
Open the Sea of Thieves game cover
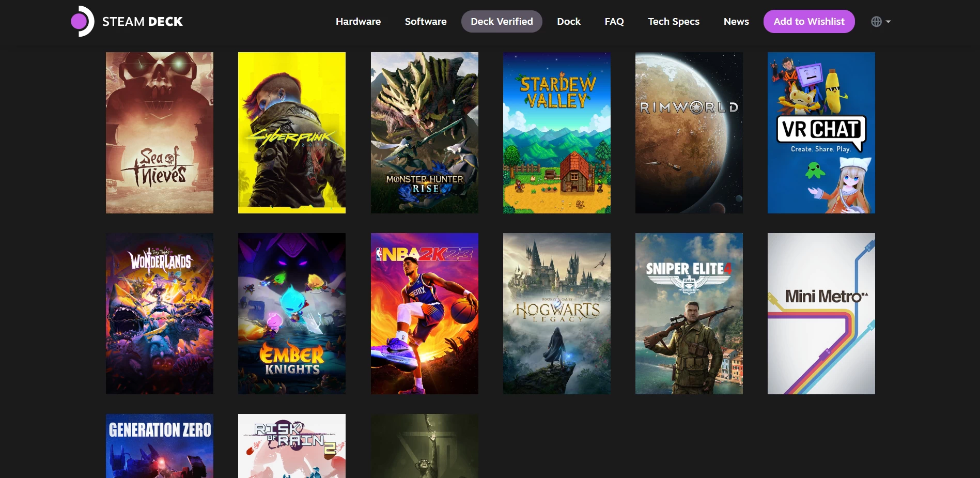pyautogui.click(x=160, y=133)
